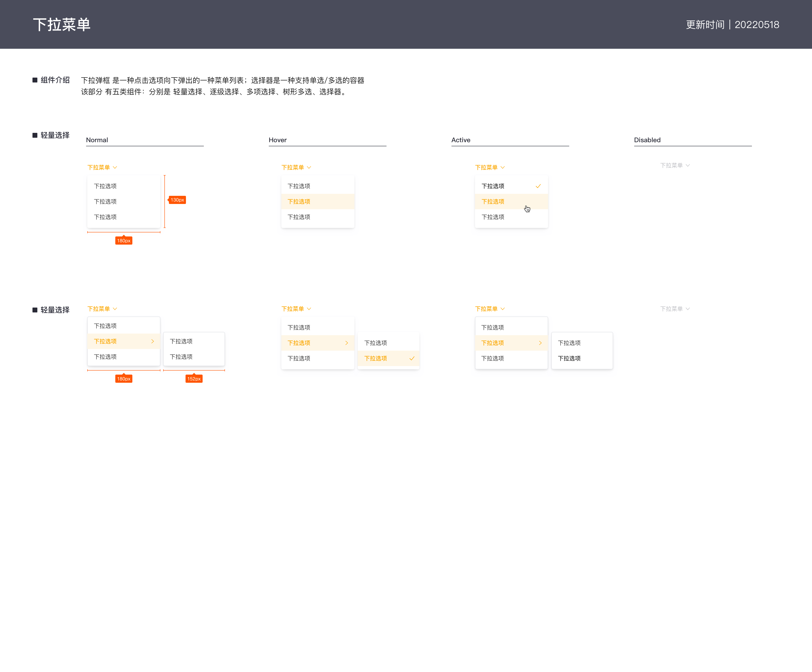812x672 pixels.
Task: Open the 下拉菜单 trigger above Active cascading menu
Action: (x=490, y=309)
